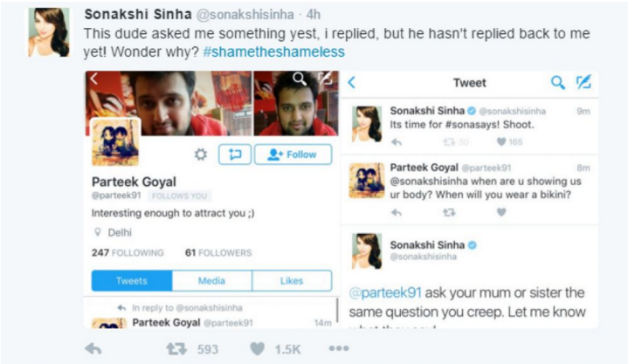Image resolution: width=635 pixels, height=364 pixels.
Task: Like Parteek Goyal's bikini question reply
Action: (501, 212)
